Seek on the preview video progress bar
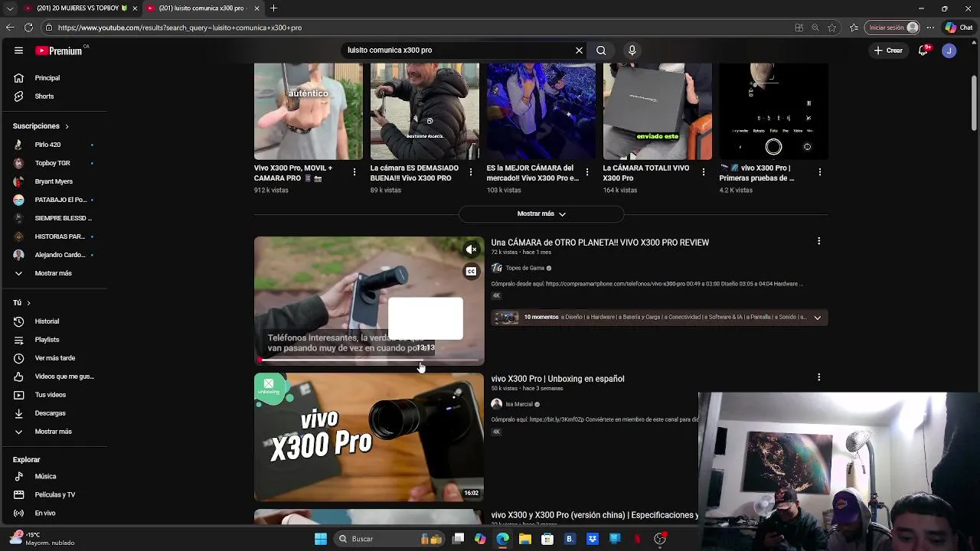 point(369,360)
